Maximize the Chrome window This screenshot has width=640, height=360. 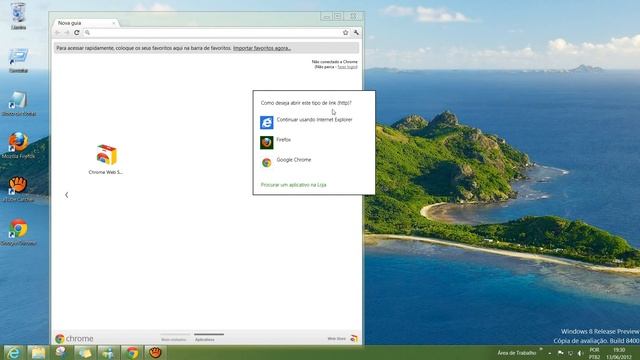click(338, 17)
